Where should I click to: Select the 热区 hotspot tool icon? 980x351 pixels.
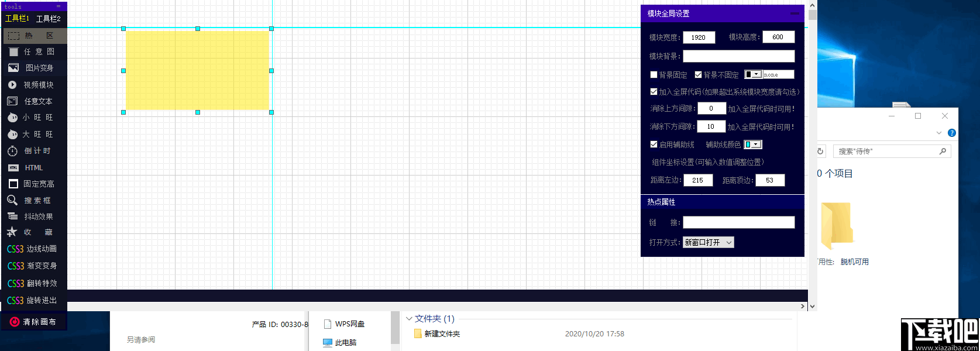click(13, 36)
